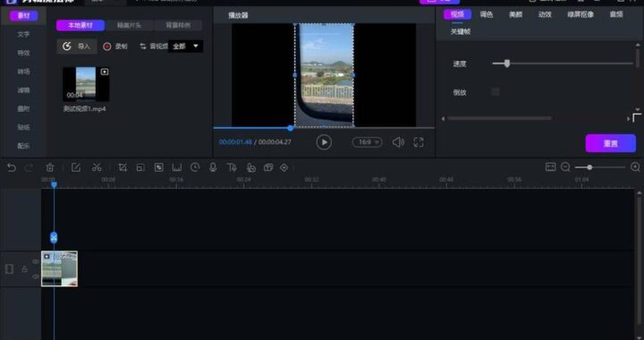This screenshot has height=340, width=644.
Task: Click the properties panel scroll left arrow
Action: click(443, 119)
